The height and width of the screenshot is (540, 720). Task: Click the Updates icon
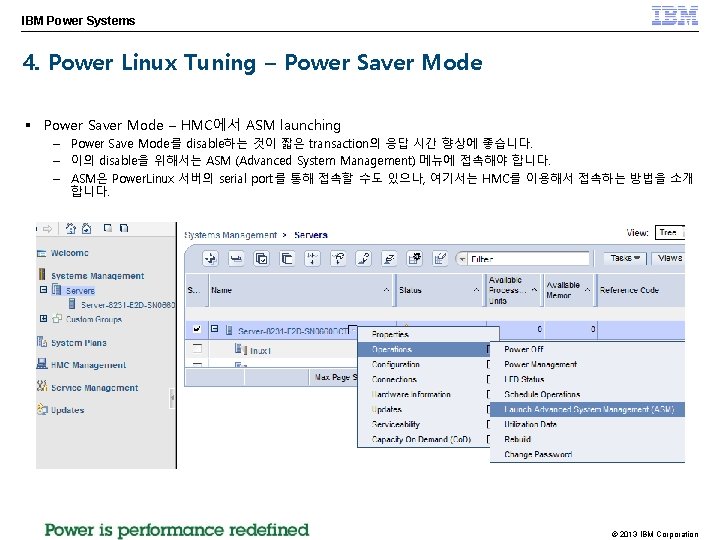tap(42, 409)
